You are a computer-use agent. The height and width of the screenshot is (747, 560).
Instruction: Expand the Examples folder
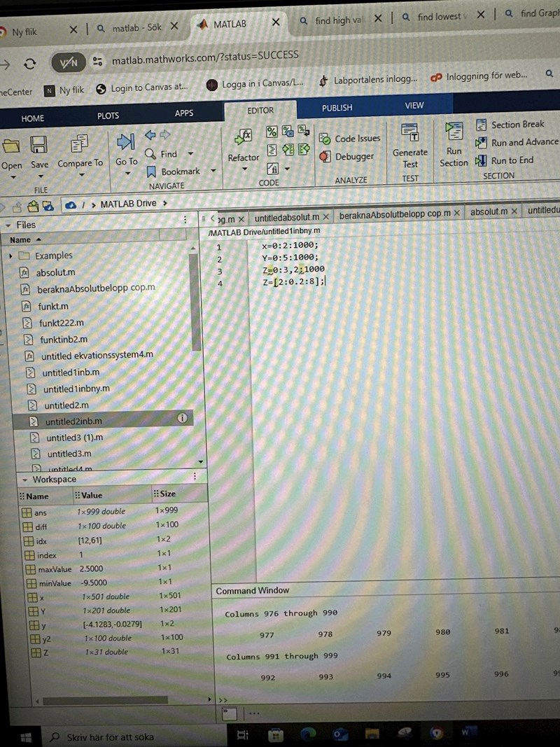click(x=11, y=256)
